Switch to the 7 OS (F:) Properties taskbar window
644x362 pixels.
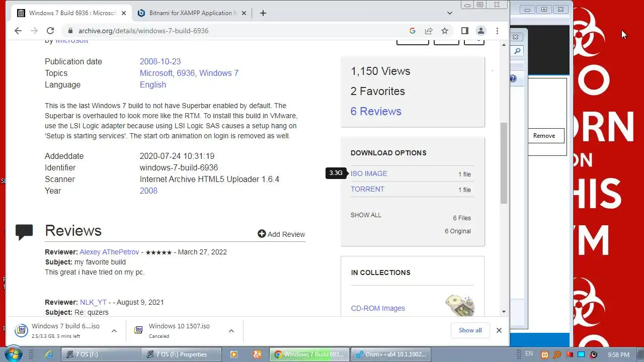pos(182,354)
